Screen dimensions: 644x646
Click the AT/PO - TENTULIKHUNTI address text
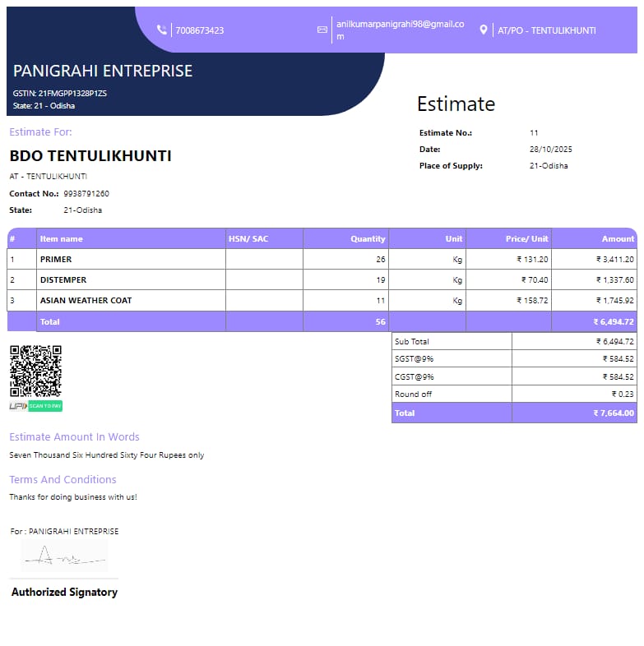(547, 30)
